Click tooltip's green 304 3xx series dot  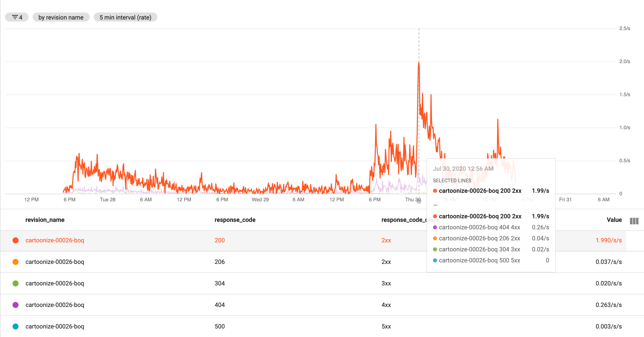click(435, 249)
